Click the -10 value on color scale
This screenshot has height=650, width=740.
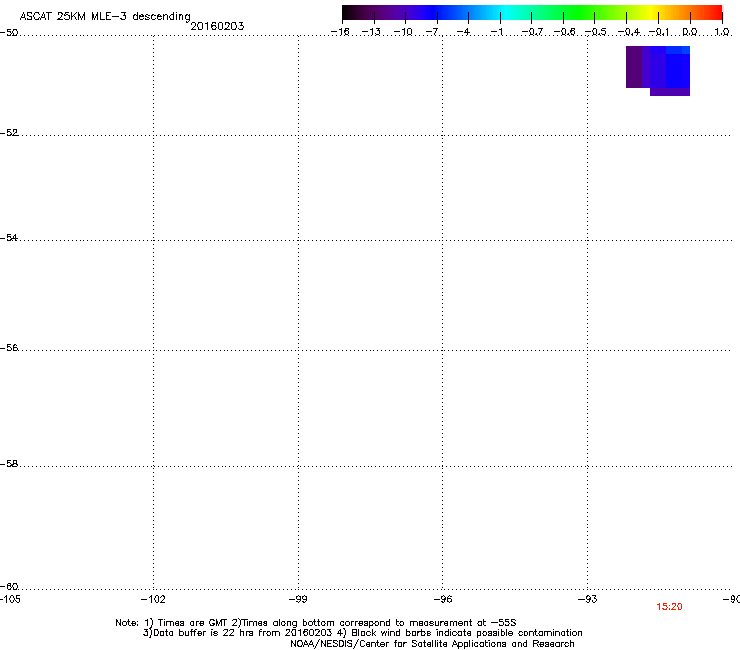coord(403,32)
